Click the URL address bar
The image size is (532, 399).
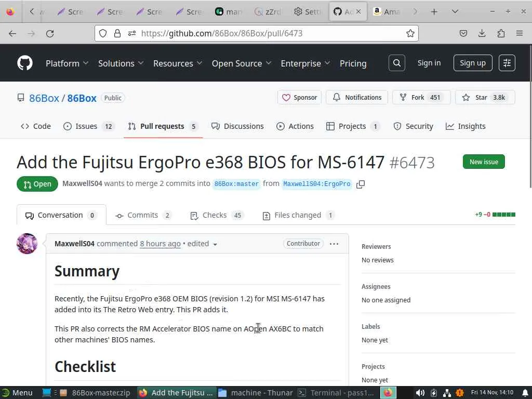click(258, 33)
